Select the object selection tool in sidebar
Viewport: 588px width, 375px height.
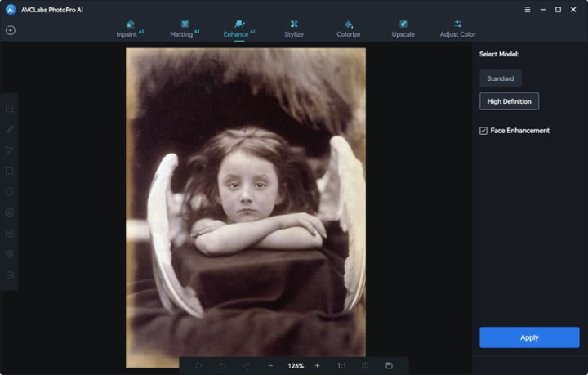(x=9, y=233)
